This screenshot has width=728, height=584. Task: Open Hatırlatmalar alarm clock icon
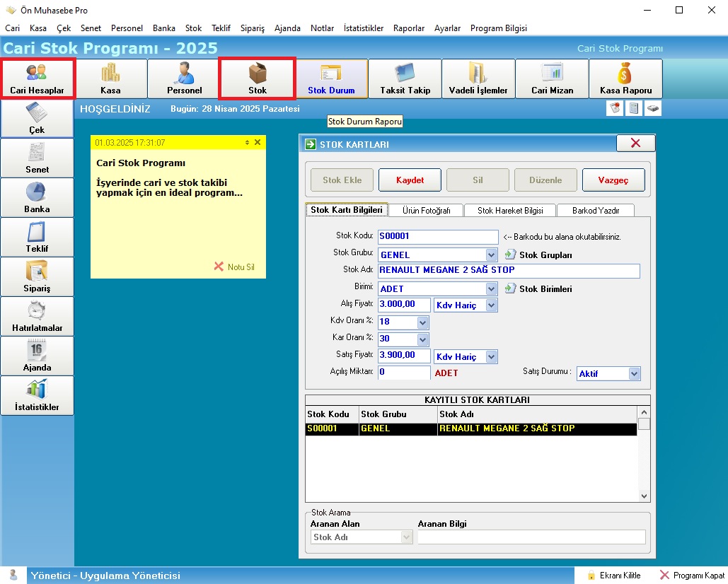tap(37, 316)
